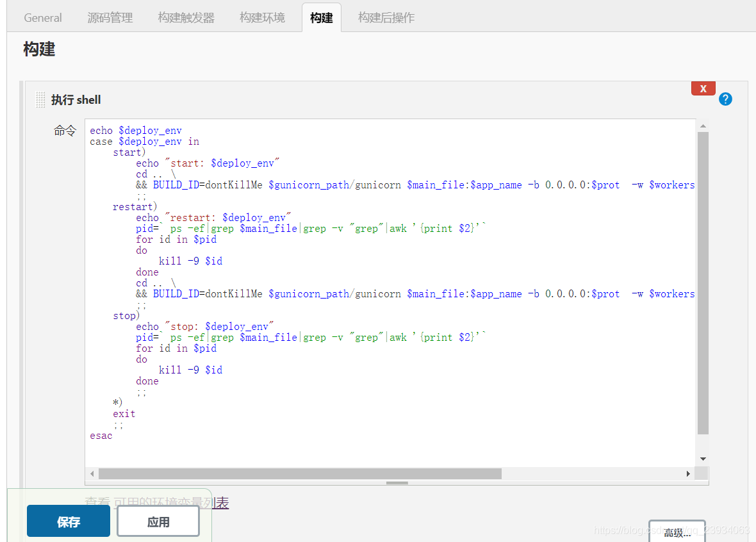Click the 'restart)' case label
Viewport: 756px width, 542px height.
click(x=135, y=207)
